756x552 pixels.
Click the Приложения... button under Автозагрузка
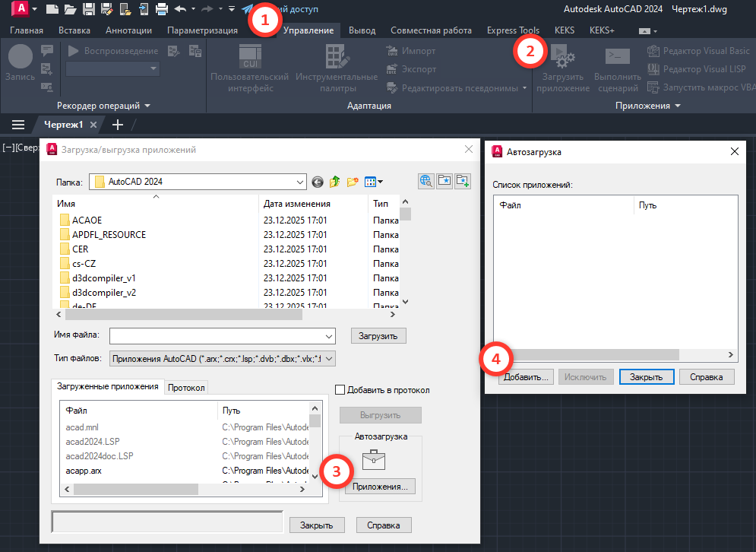[380, 487]
